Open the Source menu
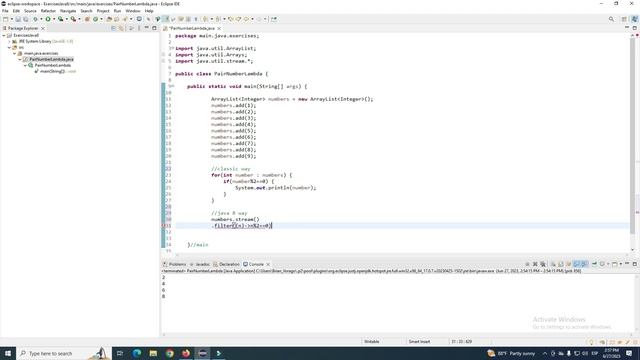Viewport: 640px width, 360px height. click(30, 11)
